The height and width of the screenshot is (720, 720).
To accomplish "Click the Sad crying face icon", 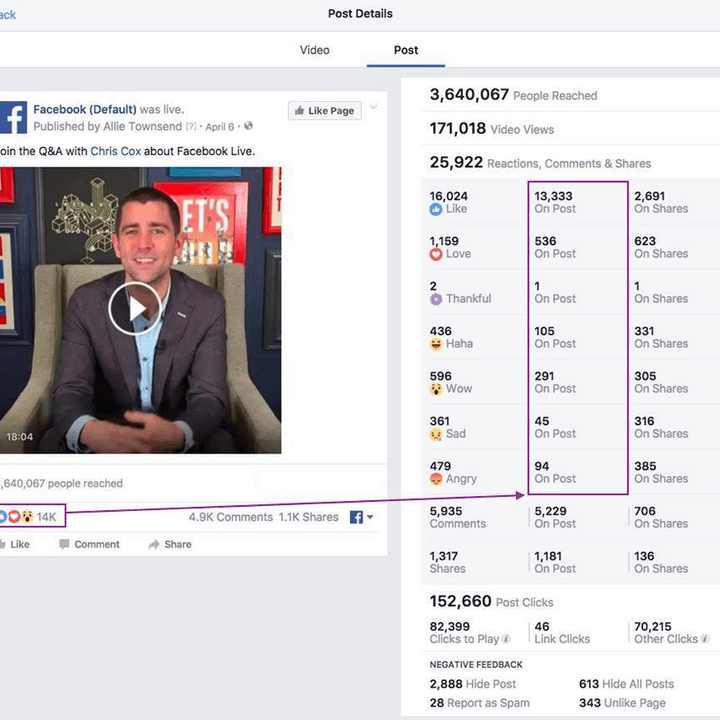I will [x=436, y=434].
